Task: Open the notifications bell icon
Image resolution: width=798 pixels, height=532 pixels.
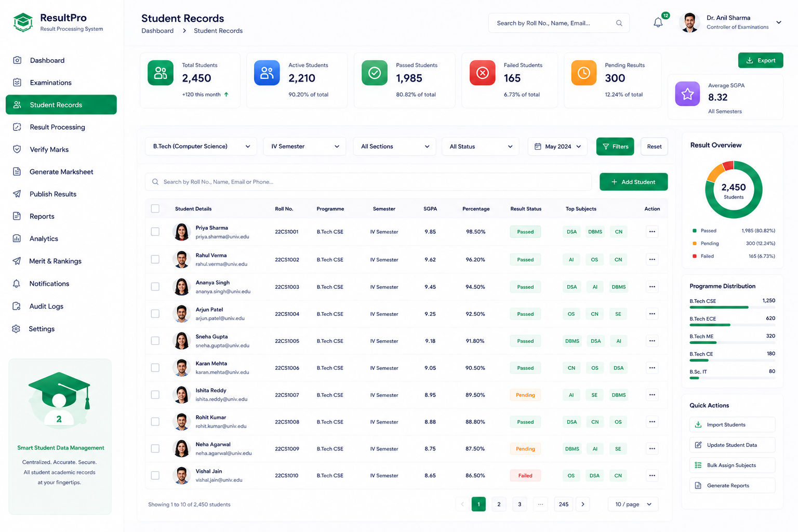Action: [x=658, y=23]
